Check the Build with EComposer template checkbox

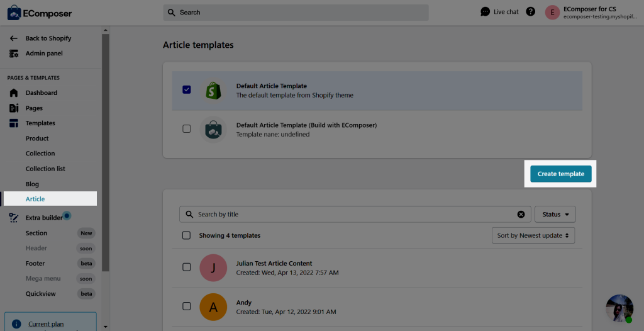186,129
